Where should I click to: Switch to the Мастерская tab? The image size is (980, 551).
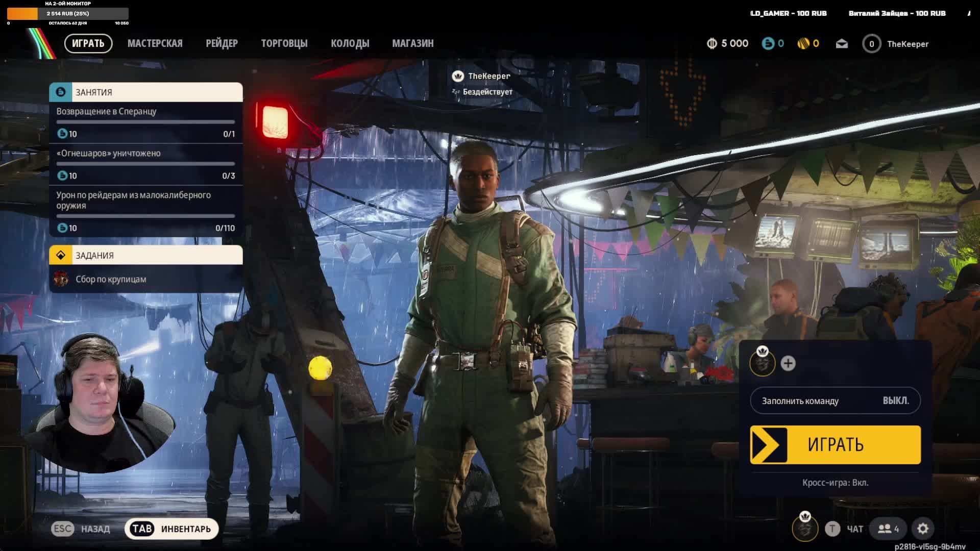[x=155, y=43]
